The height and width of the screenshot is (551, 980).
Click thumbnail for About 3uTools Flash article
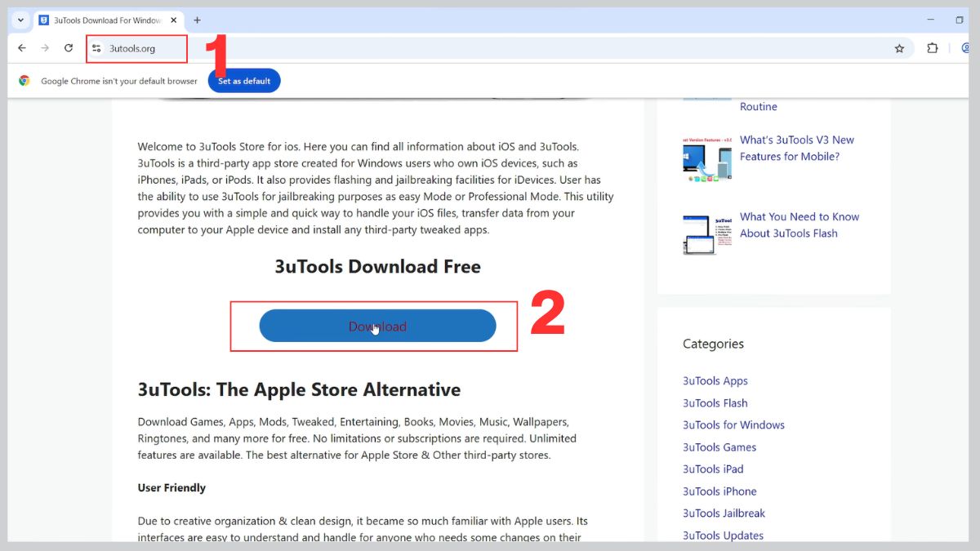pyautogui.click(x=706, y=234)
